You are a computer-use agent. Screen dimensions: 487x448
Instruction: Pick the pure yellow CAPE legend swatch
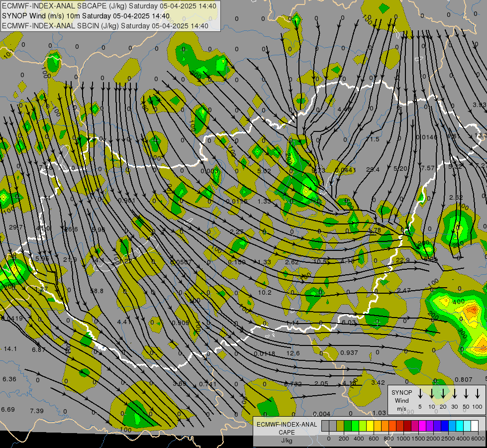pos(370,426)
